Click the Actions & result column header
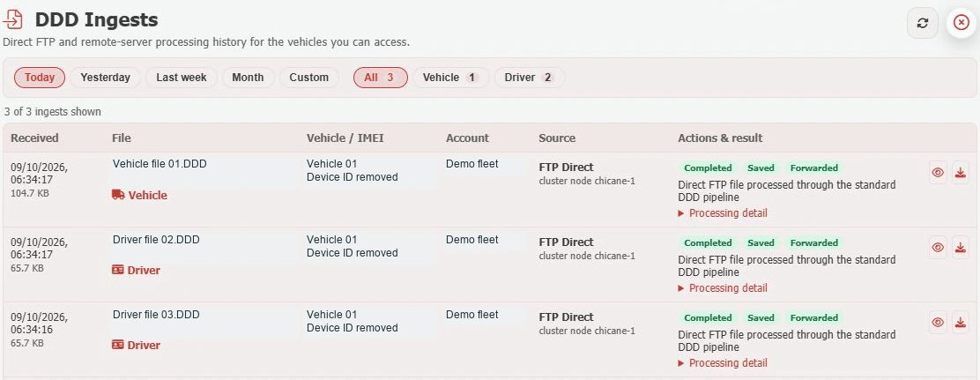 [720, 138]
